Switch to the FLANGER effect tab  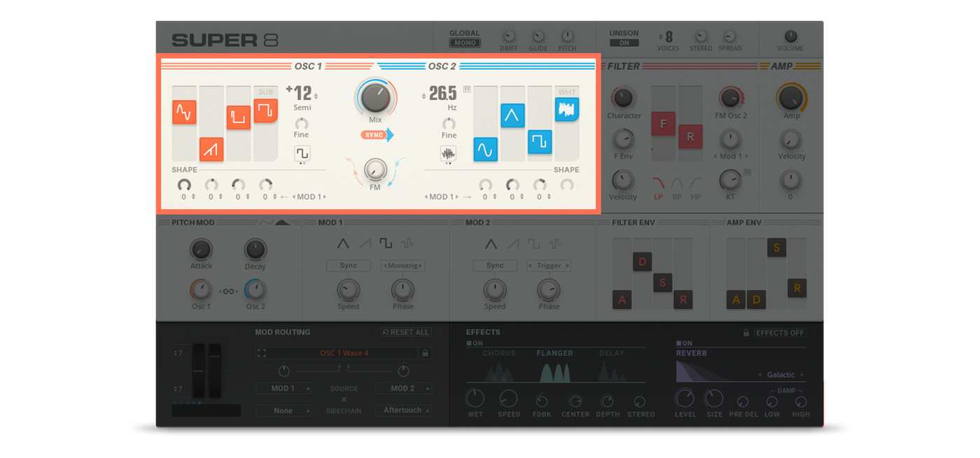[x=555, y=353]
